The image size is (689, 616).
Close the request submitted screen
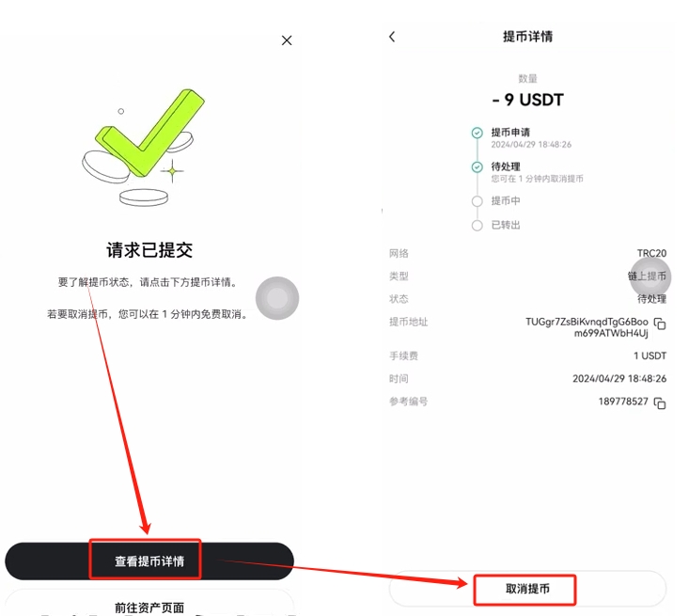(287, 40)
